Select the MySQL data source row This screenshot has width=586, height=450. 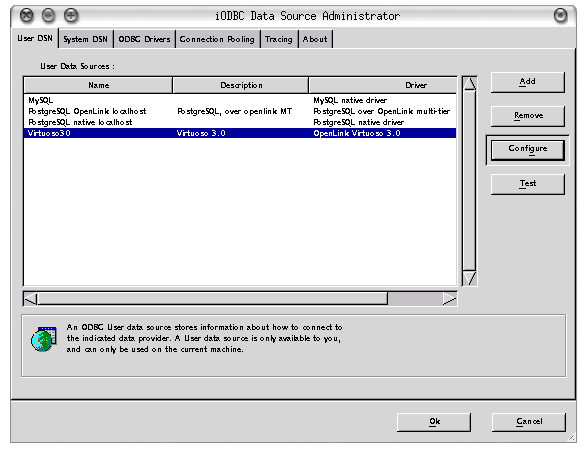[x=240, y=100]
